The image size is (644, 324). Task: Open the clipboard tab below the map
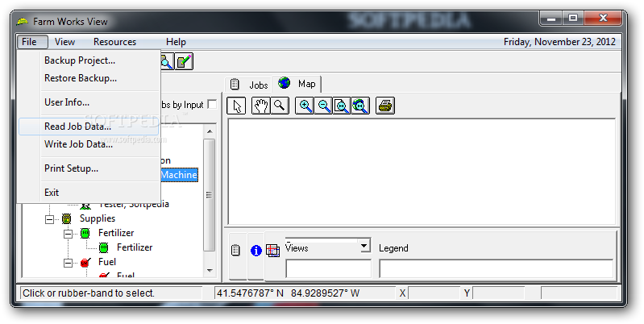[x=235, y=251]
